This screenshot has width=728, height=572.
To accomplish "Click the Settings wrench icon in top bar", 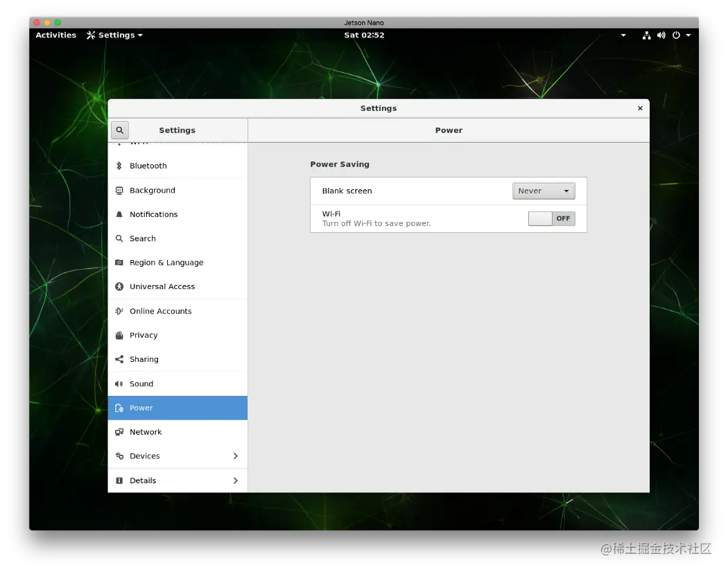I will (91, 35).
